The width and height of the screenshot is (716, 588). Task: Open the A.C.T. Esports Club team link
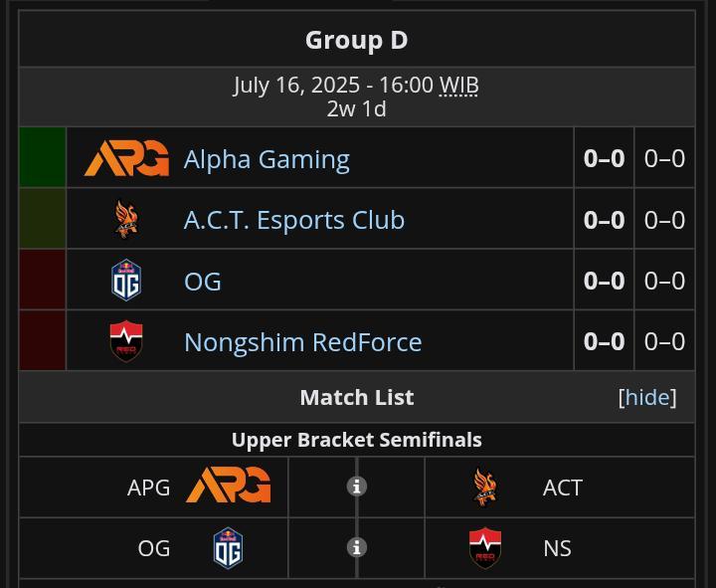tap(294, 220)
